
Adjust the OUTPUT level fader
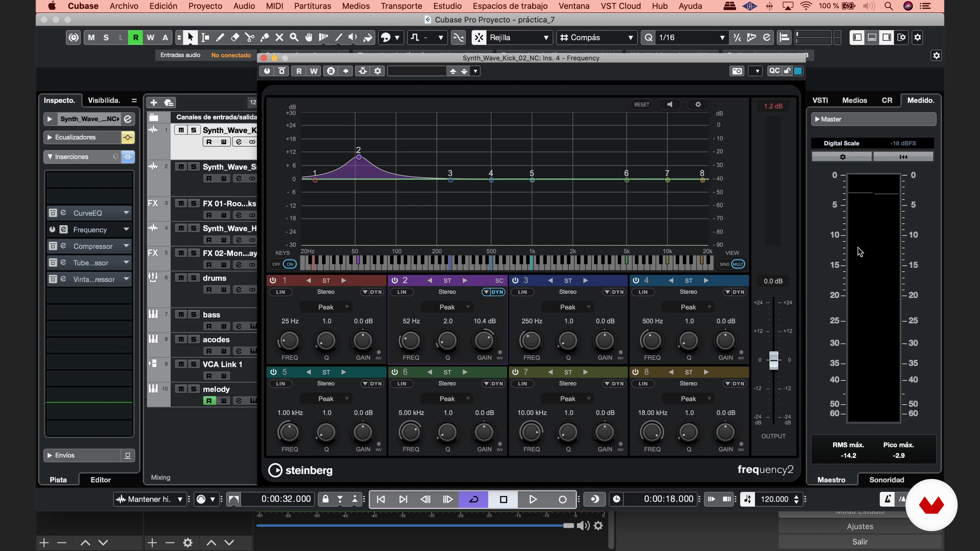(x=774, y=360)
